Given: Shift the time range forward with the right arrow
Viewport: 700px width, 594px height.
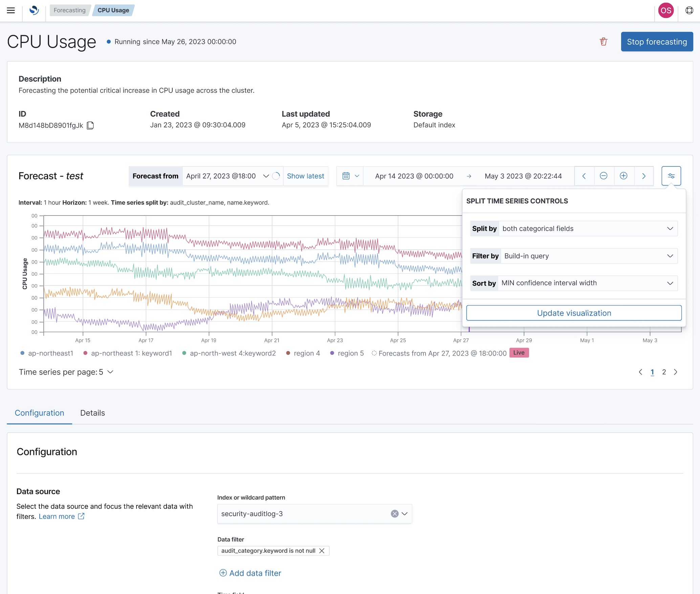Looking at the screenshot, I should 643,176.
